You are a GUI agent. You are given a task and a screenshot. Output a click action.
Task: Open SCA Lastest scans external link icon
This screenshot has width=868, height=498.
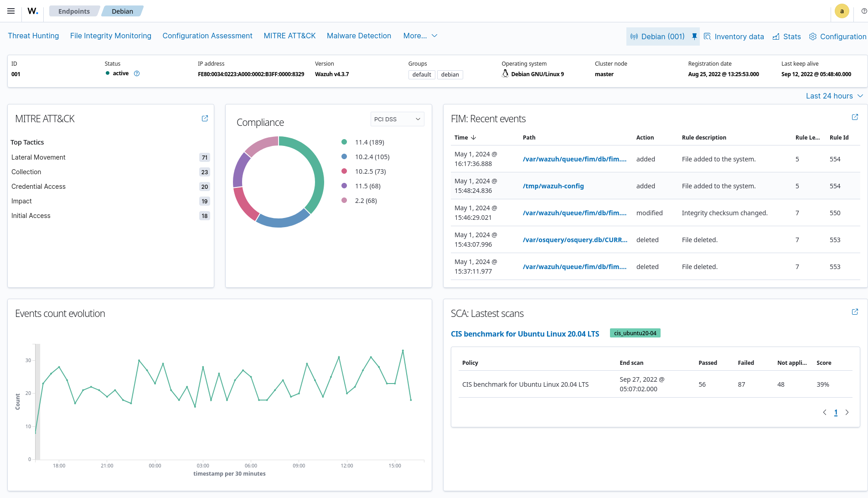tap(855, 312)
